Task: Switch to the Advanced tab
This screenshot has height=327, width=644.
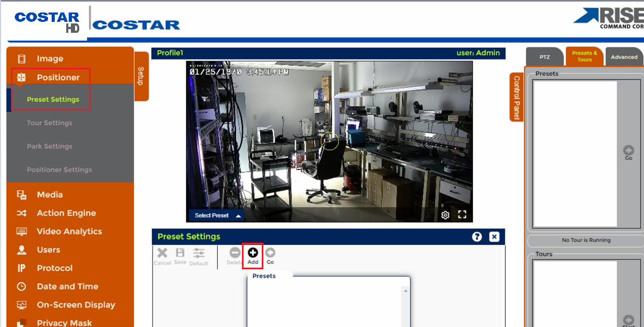Action: pos(624,57)
